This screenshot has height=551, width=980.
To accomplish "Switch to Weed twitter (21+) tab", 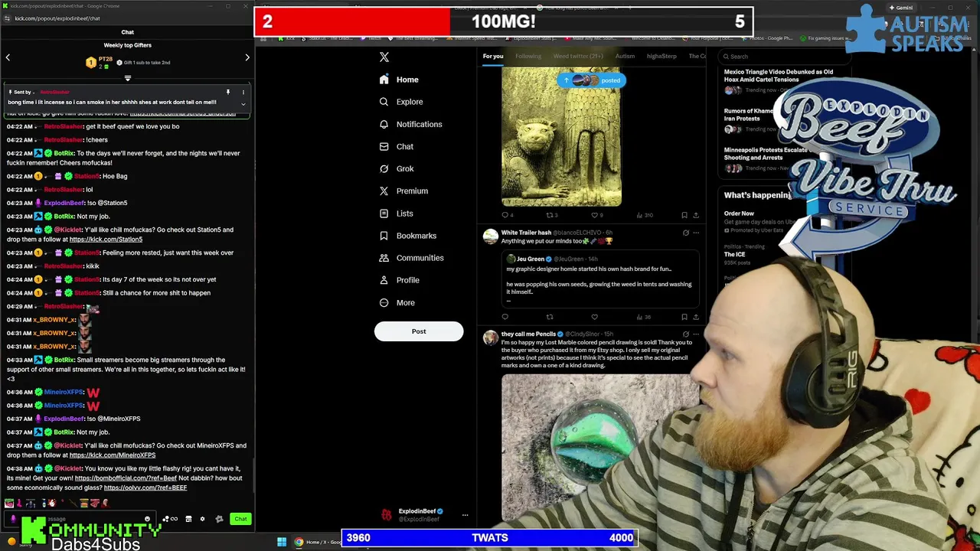I will click(578, 56).
